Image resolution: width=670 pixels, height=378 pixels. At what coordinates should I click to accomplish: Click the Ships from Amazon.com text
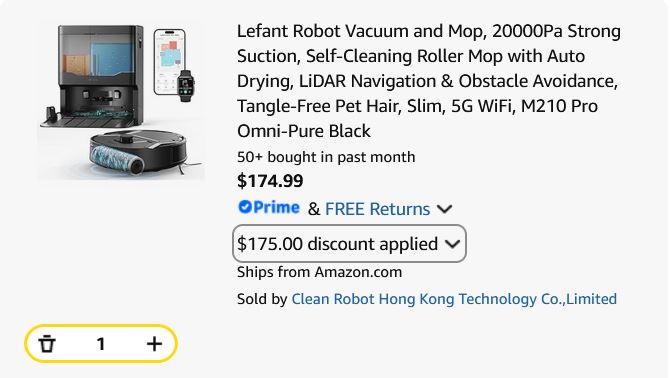point(320,272)
